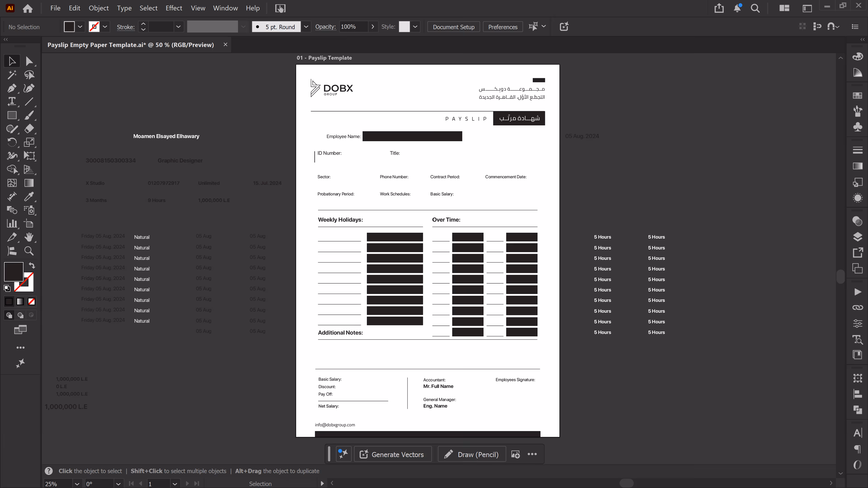
Task: Select the Gradient tool
Action: point(29,183)
